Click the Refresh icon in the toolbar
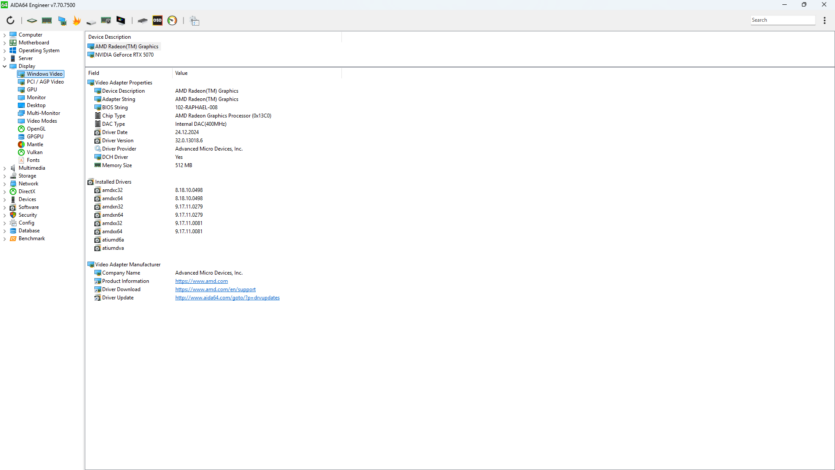 [10, 20]
